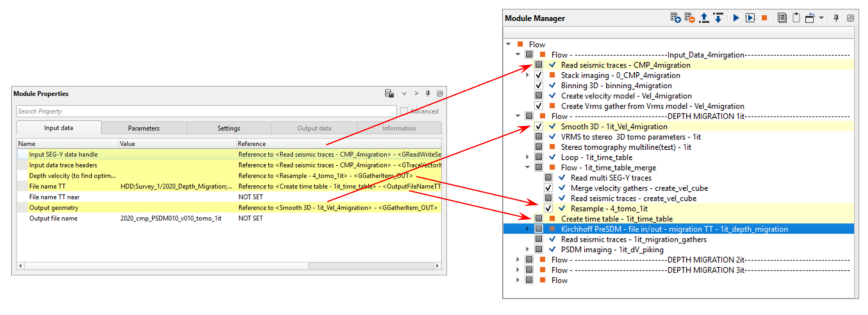Run the flow with the blue play icon
The width and height of the screenshot is (868, 315).
coord(736,18)
